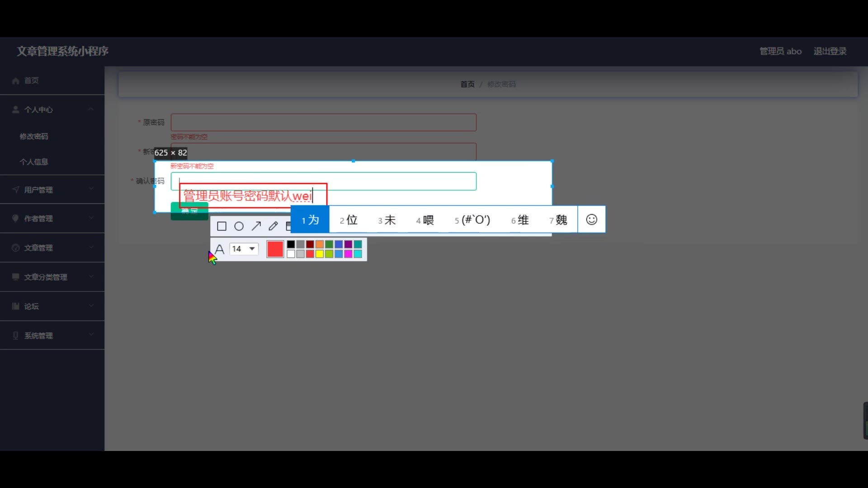Pick the black color swatch
Image resolution: width=868 pixels, height=488 pixels.
pos(291,244)
